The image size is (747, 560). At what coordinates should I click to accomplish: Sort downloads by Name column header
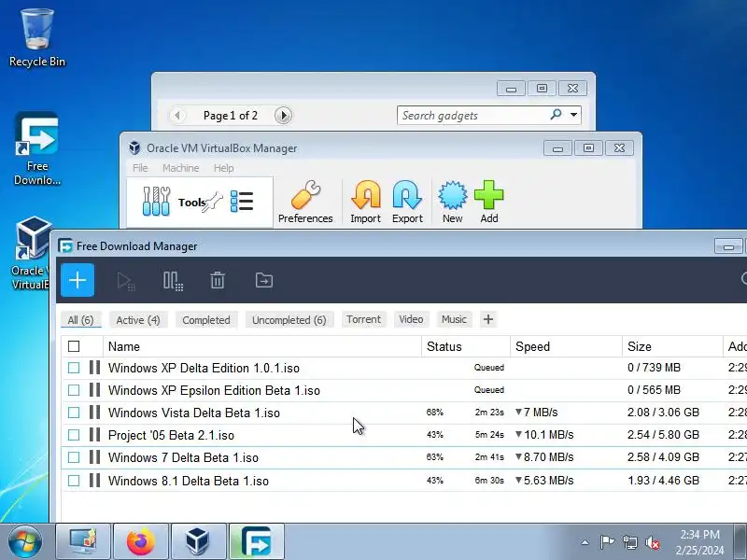261,346
